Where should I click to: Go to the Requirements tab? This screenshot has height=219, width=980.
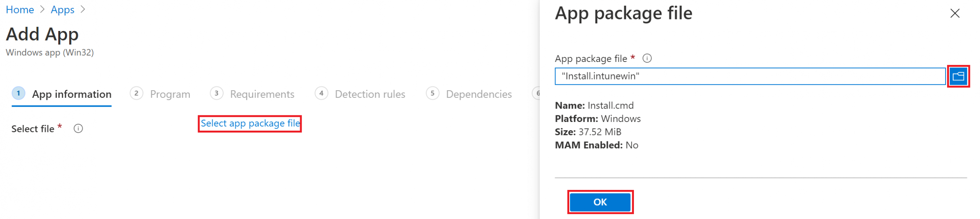[262, 94]
